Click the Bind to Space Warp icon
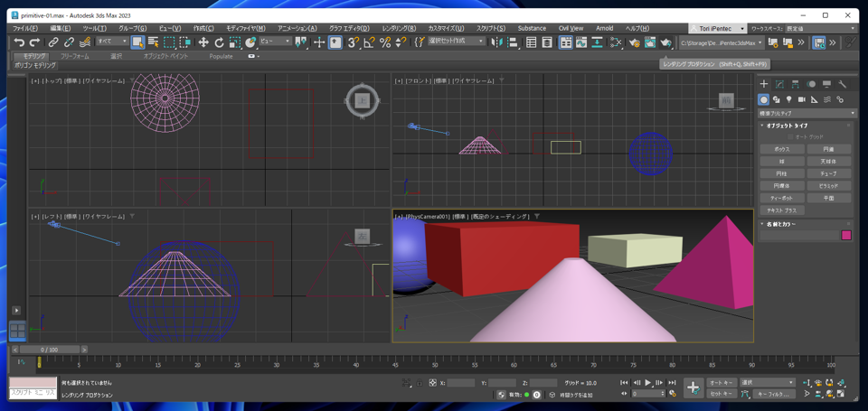 coord(85,42)
